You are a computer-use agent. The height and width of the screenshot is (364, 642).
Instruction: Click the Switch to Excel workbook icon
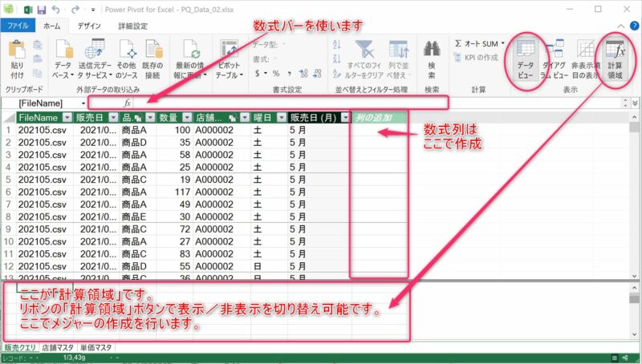(28, 9)
